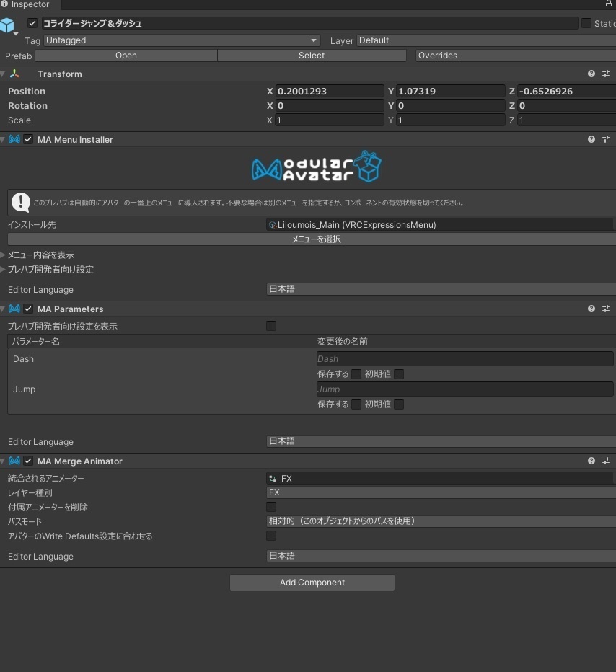Click the Transform axes icon
Viewport: 616px width, 672px height.
(x=14, y=74)
